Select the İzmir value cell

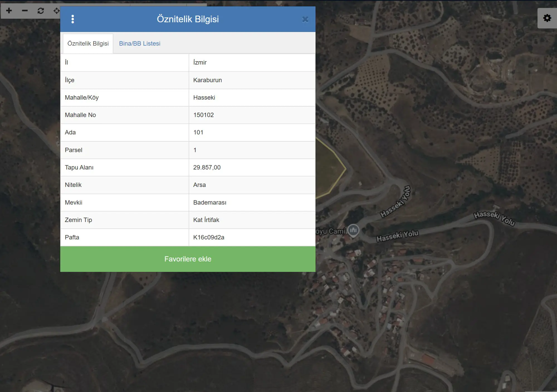click(252, 63)
